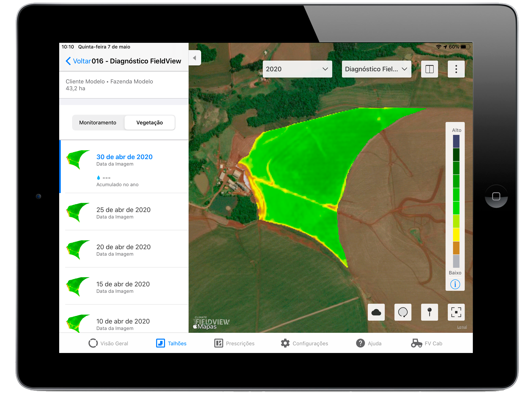Tap the dark blue Alto legend swatch

pos(456,141)
